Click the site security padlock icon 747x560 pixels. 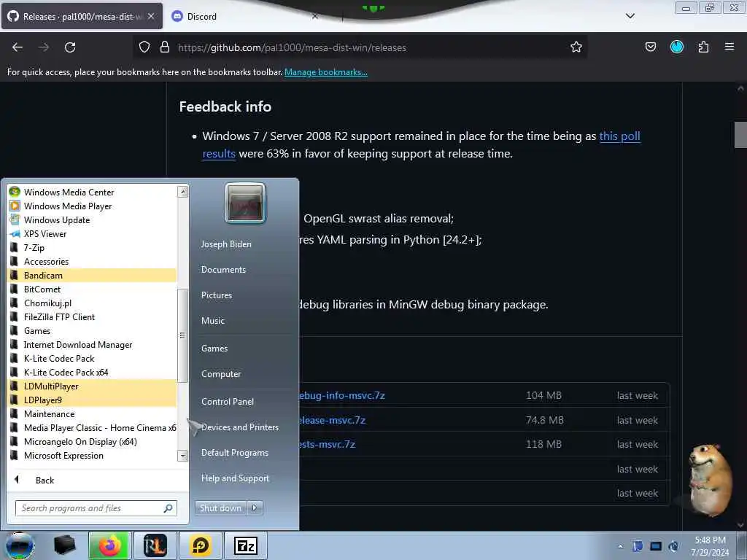coord(165,47)
